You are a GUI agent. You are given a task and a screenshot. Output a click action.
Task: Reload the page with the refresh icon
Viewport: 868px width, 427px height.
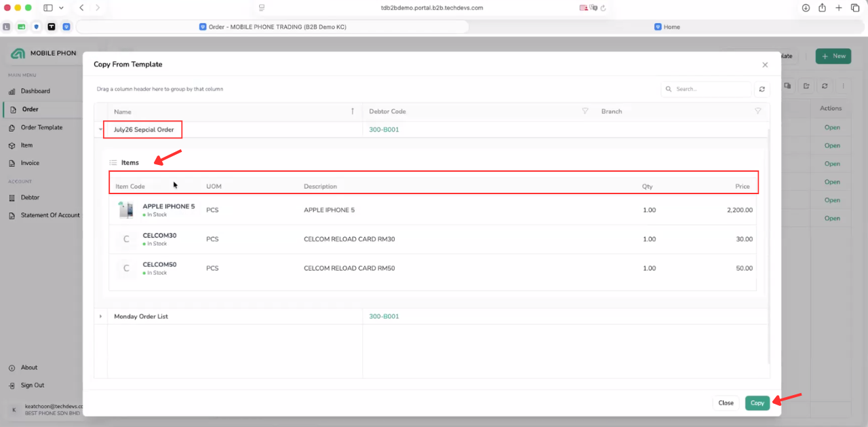[x=603, y=7]
